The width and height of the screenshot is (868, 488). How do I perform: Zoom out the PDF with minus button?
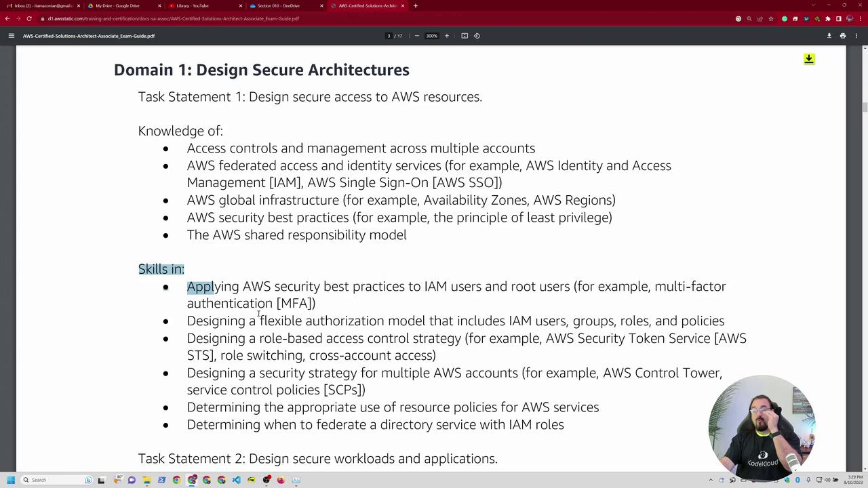click(416, 36)
